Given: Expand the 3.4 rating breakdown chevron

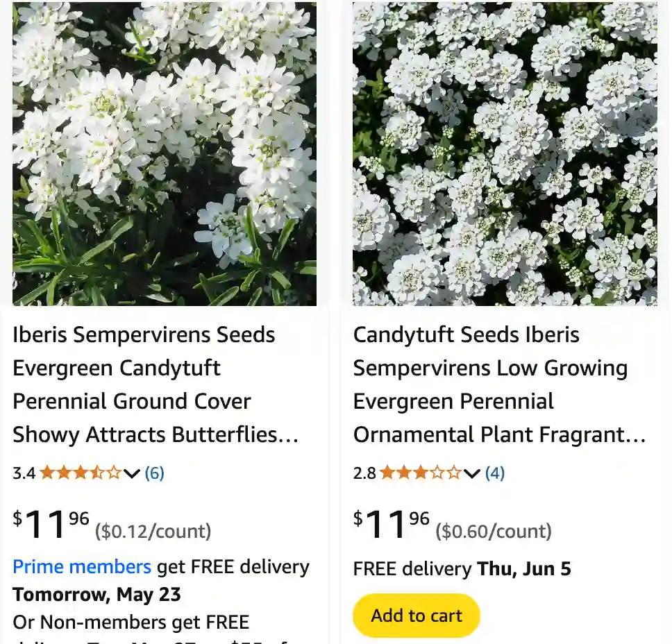Looking at the screenshot, I should point(132,474).
